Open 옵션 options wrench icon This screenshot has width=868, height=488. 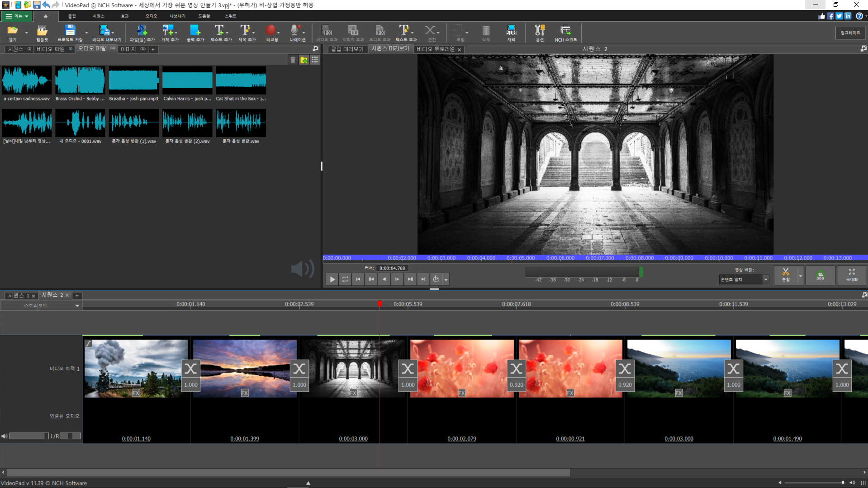click(x=540, y=33)
